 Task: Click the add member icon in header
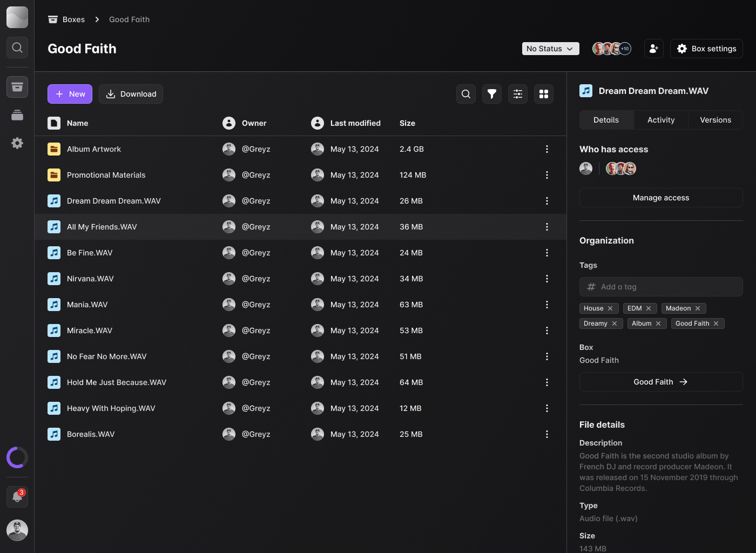point(653,49)
